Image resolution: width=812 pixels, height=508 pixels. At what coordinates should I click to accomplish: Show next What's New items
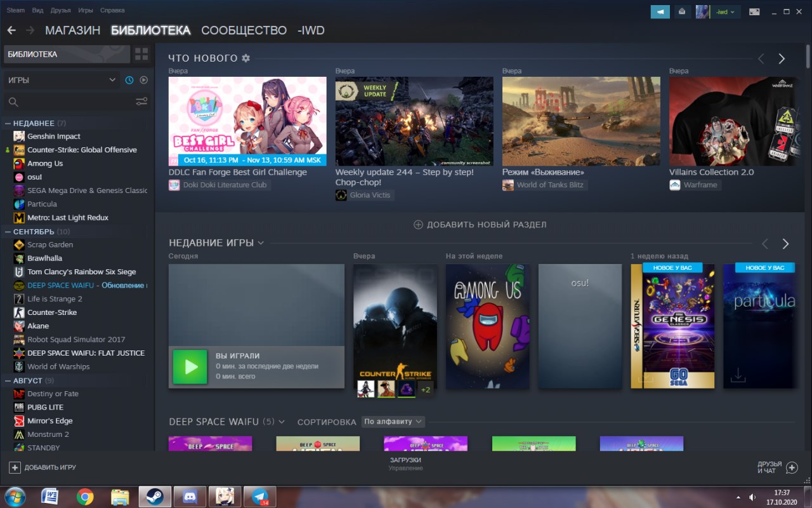782,58
